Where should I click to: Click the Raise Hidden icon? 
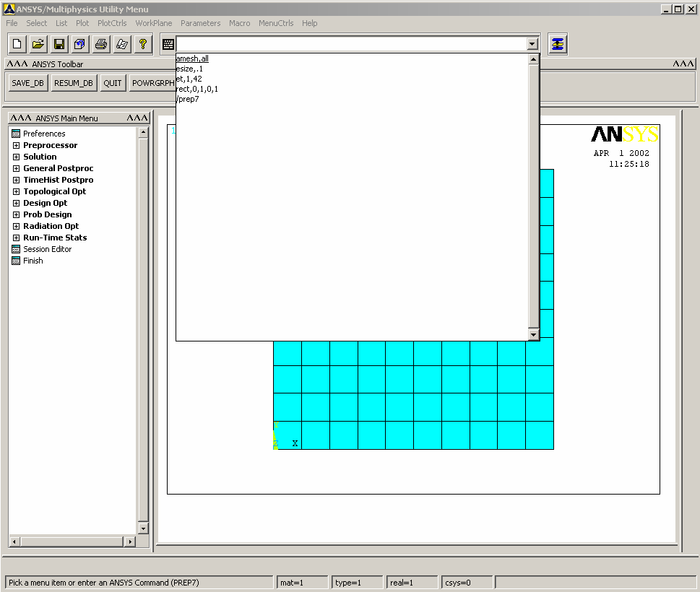pos(558,44)
